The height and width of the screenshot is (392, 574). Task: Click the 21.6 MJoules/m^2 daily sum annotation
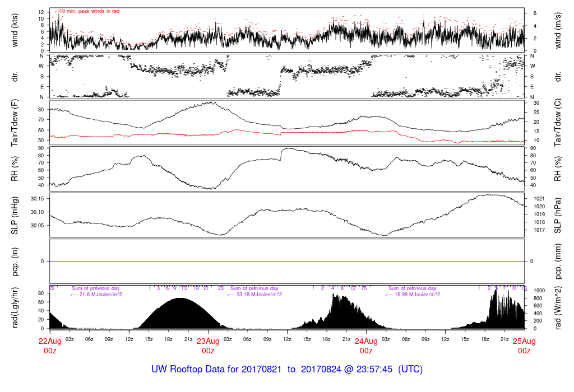click(96, 295)
